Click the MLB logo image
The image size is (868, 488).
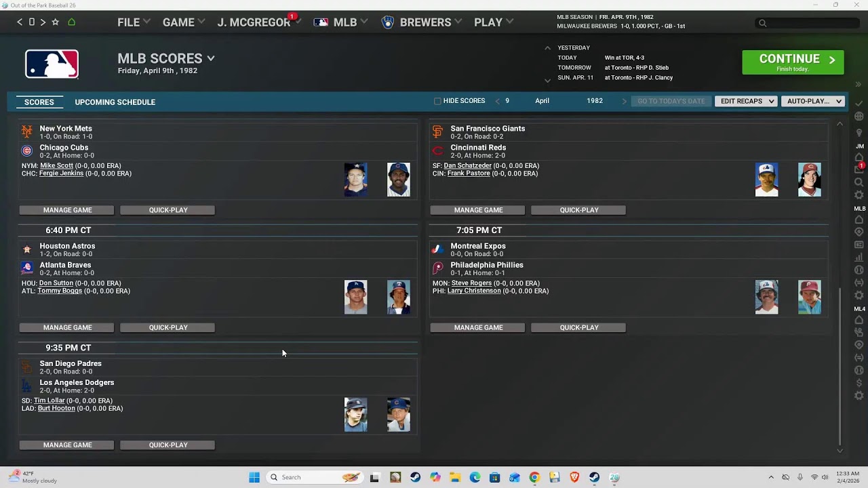52,64
